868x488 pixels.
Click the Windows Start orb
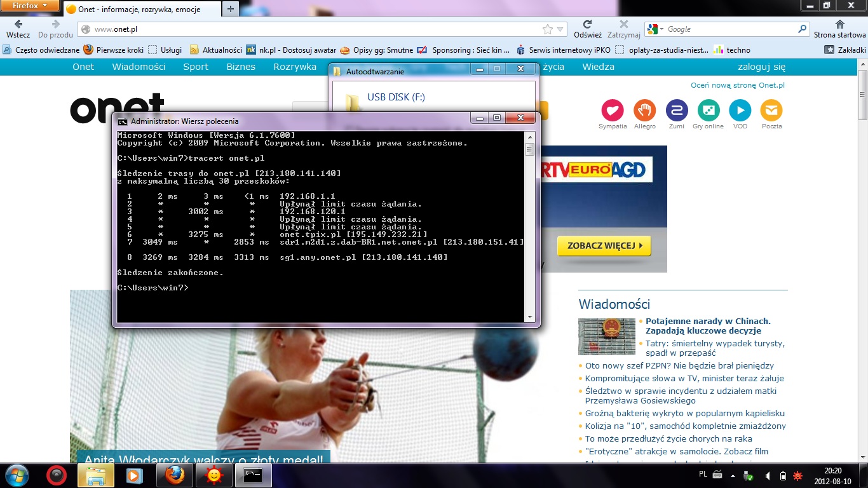coord(17,475)
